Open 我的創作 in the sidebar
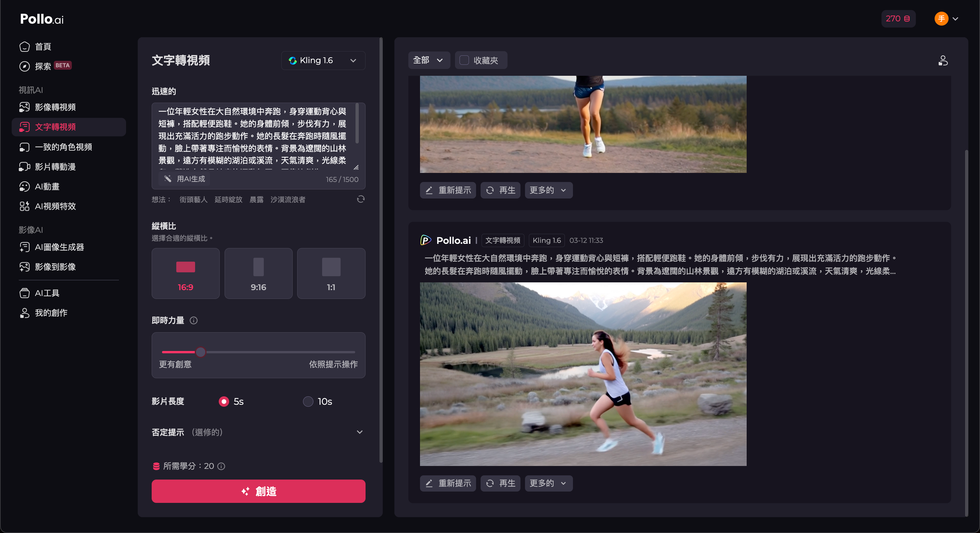Image resolution: width=980 pixels, height=533 pixels. [51, 313]
